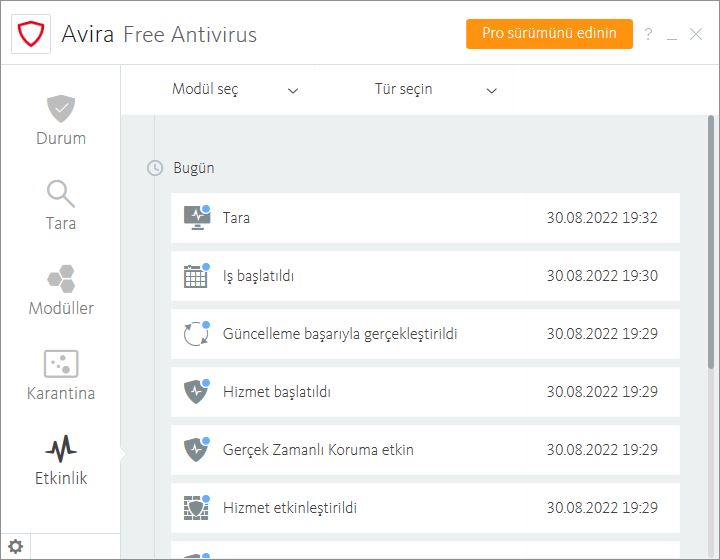Click the firewall icon of Hizmet etkinleştirildi
The width and height of the screenshot is (720, 560).
(x=196, y=508)
